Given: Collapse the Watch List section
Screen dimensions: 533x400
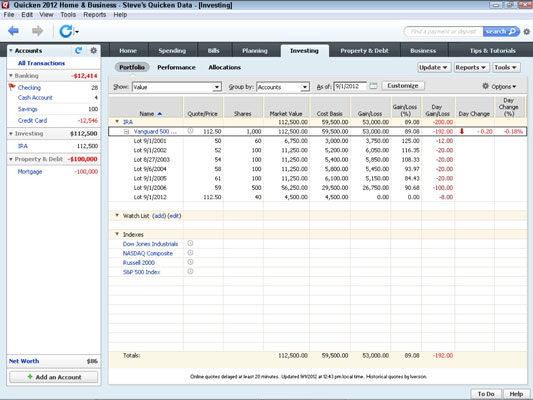Looking at the screenshot, I should point(117,215).
